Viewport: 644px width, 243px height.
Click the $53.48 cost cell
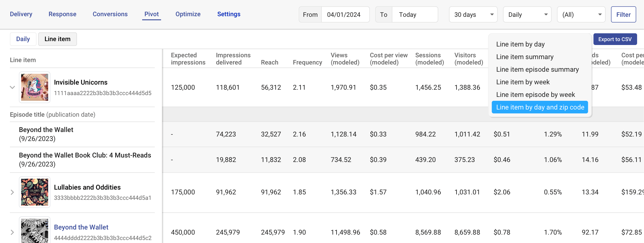(x=631, y=87)
